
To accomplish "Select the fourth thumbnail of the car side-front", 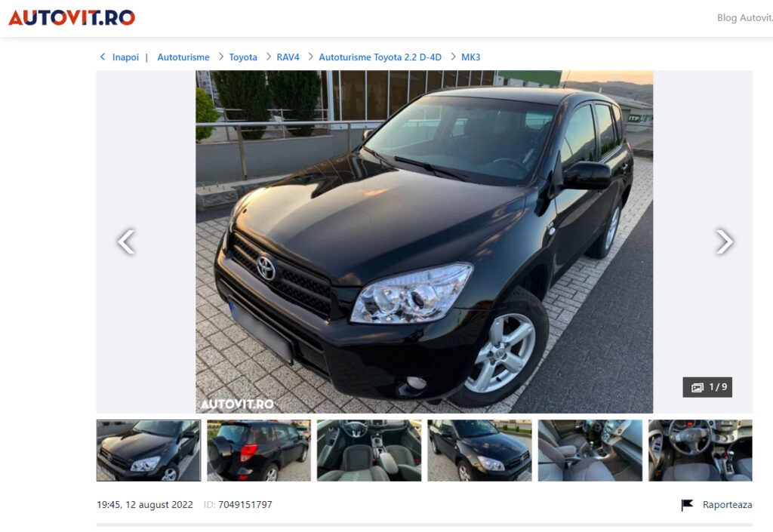I will point(479,451).
